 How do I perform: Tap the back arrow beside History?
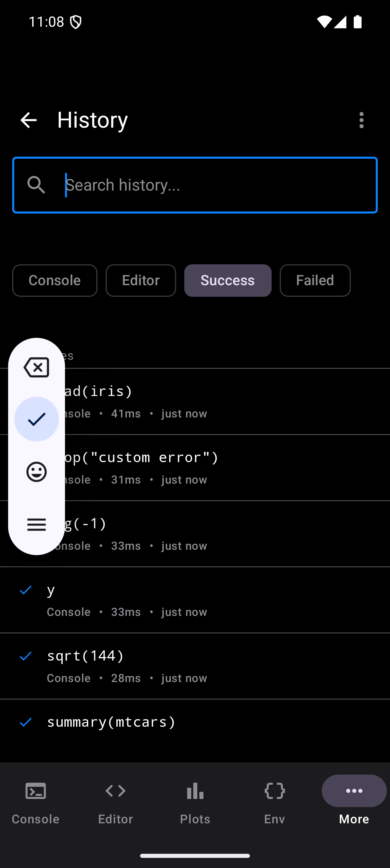point(28,120)
